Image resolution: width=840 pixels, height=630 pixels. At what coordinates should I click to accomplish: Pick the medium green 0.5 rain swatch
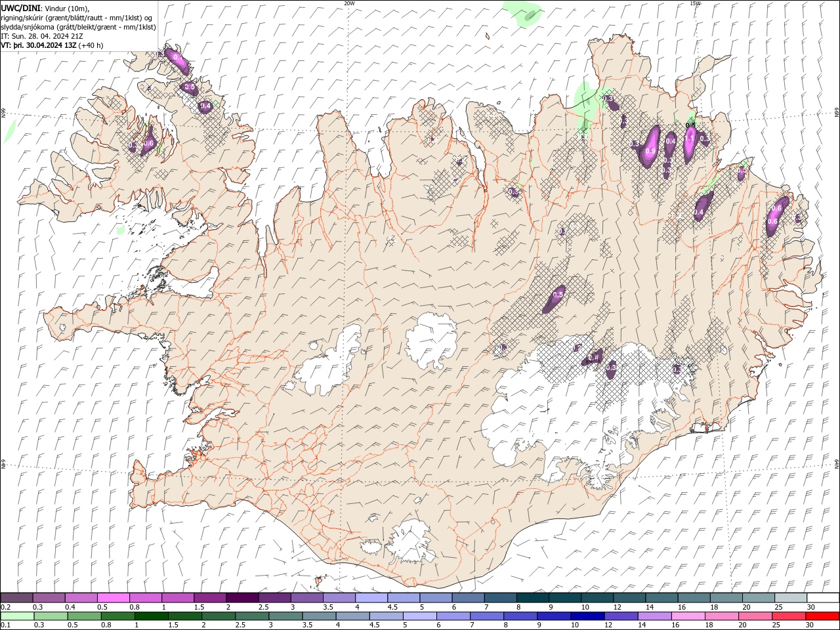[x=84, y=616]
